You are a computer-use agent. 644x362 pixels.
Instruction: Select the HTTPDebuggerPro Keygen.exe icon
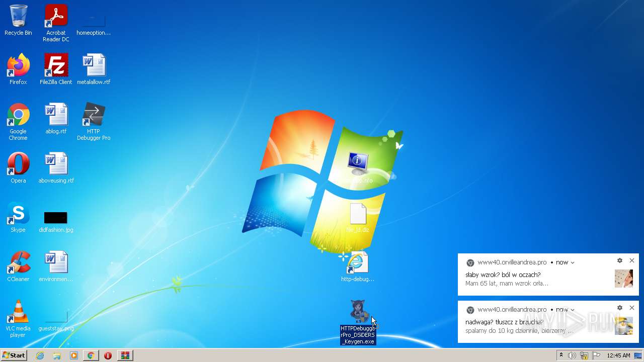click(x=358, y=322)
